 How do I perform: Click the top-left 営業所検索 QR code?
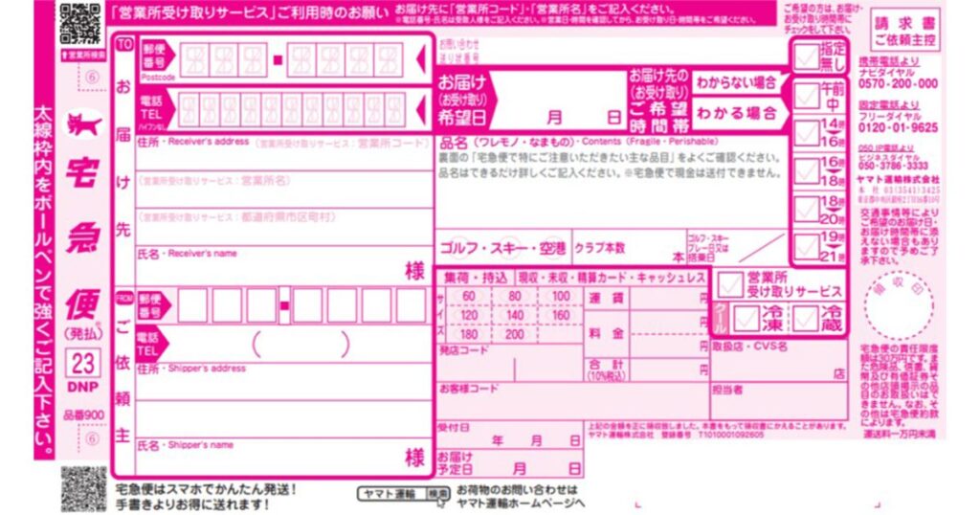80,24
